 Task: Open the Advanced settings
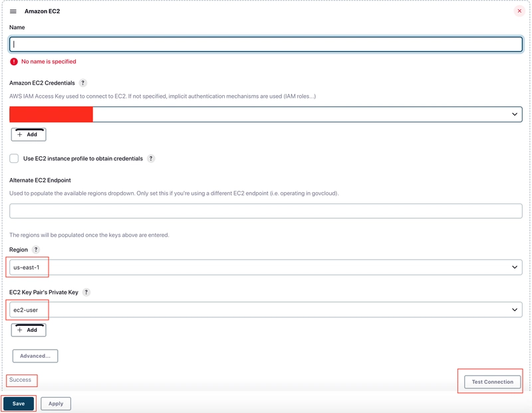35,356
